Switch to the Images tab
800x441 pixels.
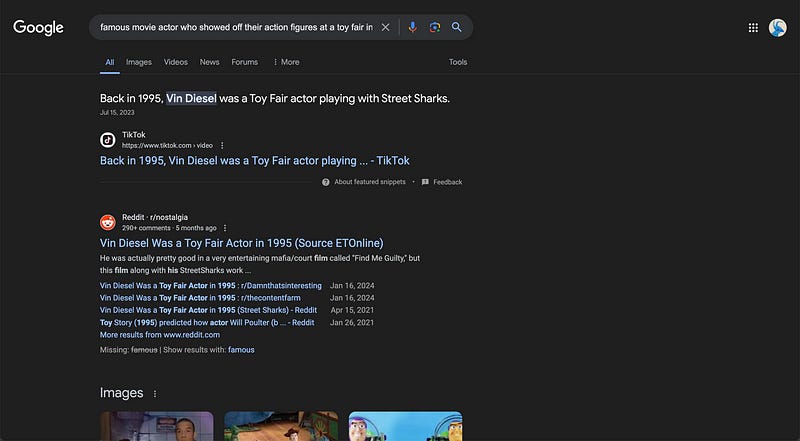point(139,62)
